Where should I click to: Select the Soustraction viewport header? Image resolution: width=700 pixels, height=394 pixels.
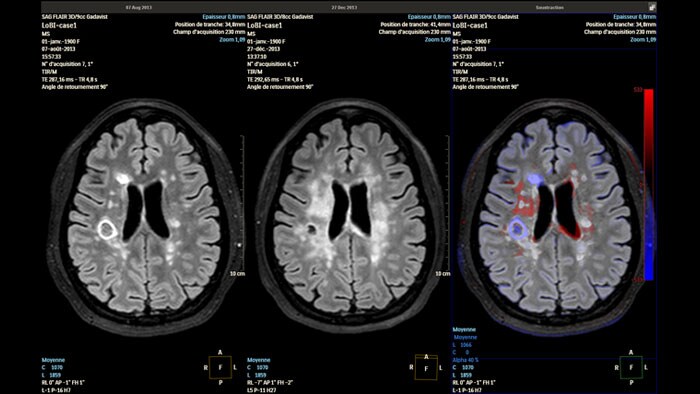550,8
